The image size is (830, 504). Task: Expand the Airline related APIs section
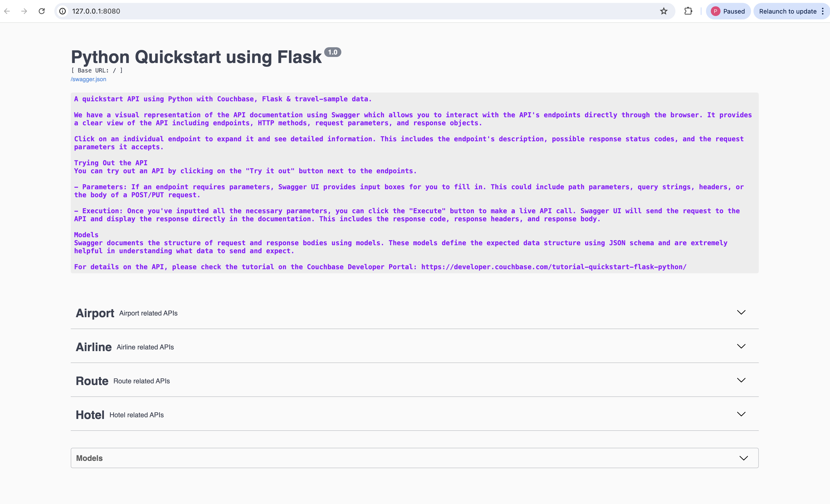pyautogui.click(x=741, y=346)
